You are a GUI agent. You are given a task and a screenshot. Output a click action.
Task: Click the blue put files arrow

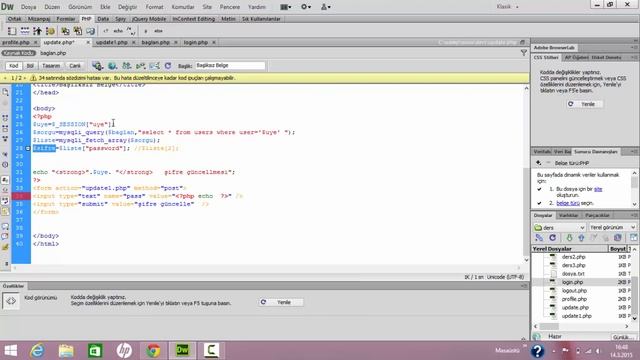point(581,238)
